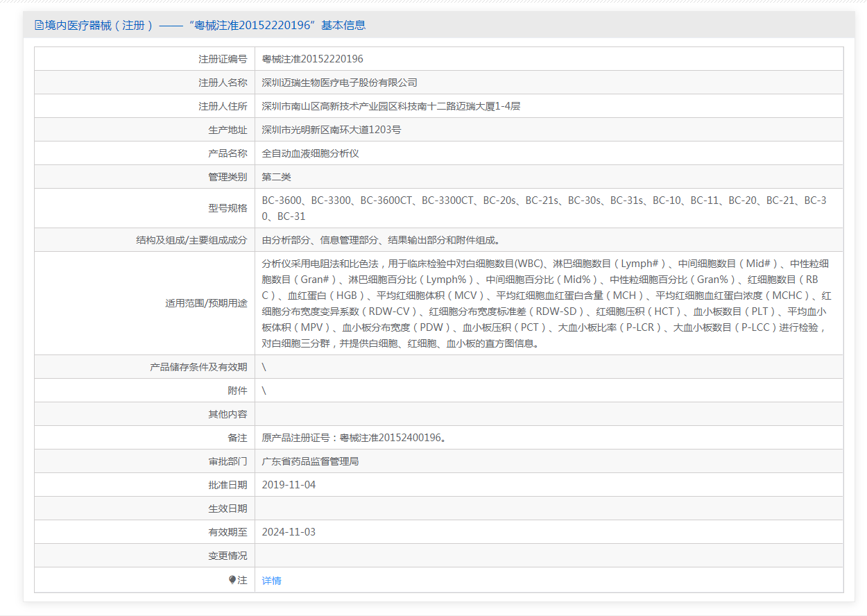
Task: Select 深圳迈瑞生物医疗电子股份有限公司 text
Action: 340,83
